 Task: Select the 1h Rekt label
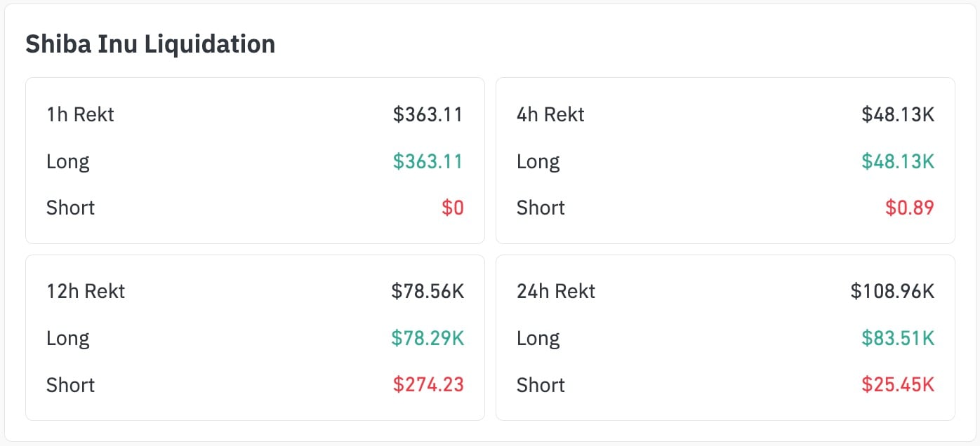[x=80, y=115]
